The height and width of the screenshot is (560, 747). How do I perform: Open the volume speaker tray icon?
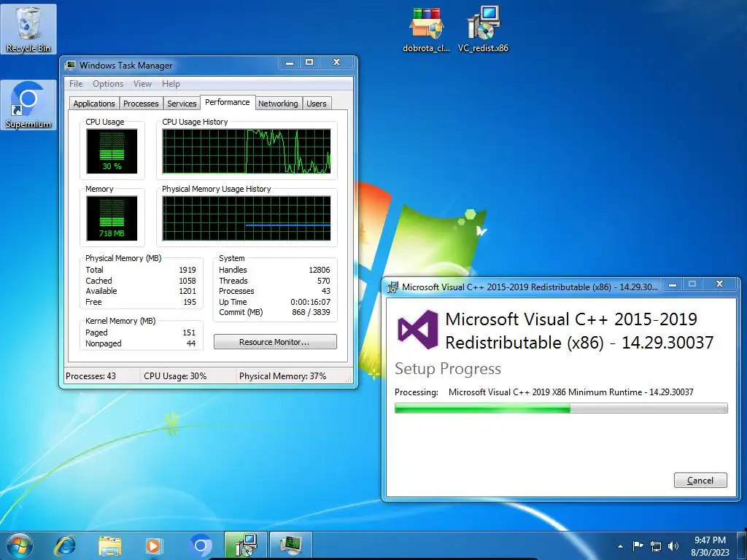pos(673,545)
